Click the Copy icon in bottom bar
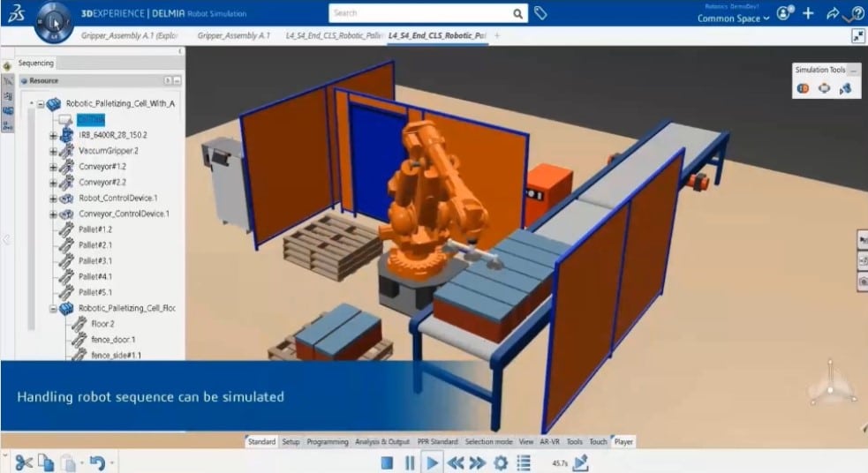This screenshot has width=868, height=473. (46, 462)
